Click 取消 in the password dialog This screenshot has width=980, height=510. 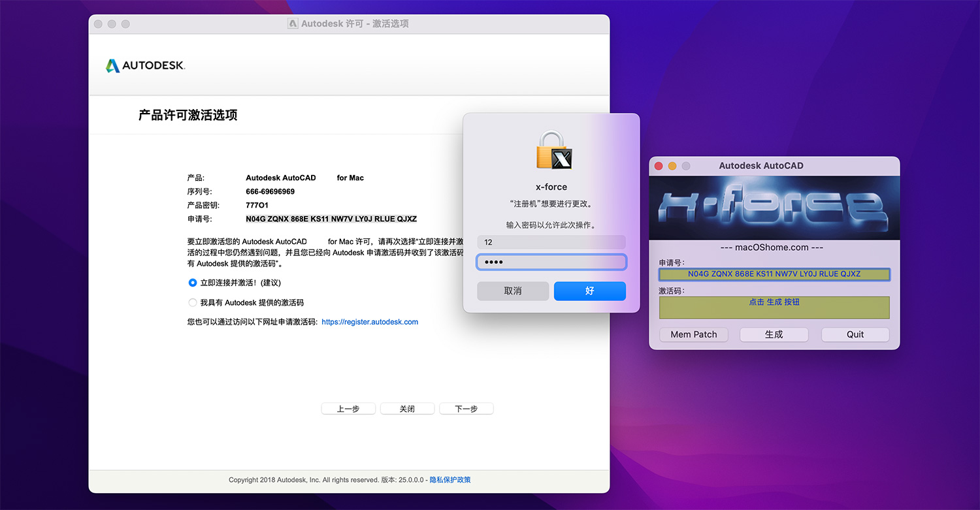tap(513, 291)
